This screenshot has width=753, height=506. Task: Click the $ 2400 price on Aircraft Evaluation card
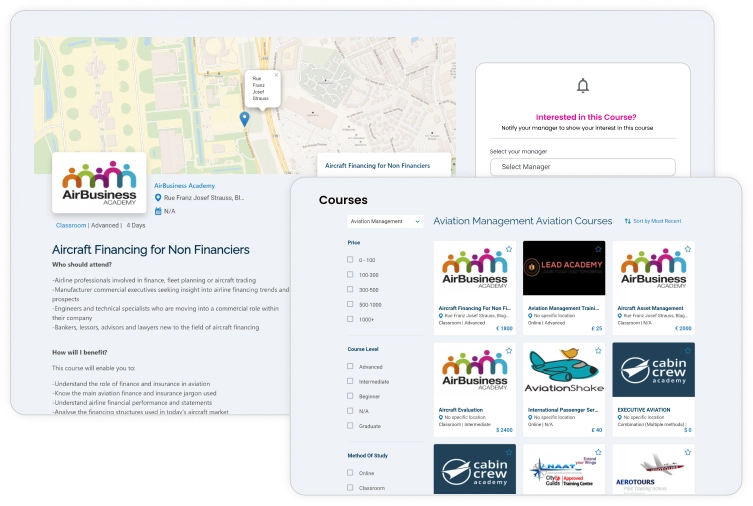[504, 430]
